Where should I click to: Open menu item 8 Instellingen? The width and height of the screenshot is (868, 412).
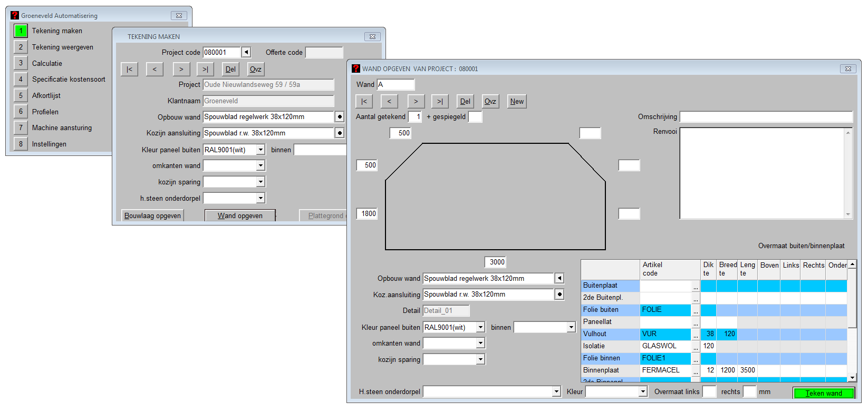coord(49,144)
